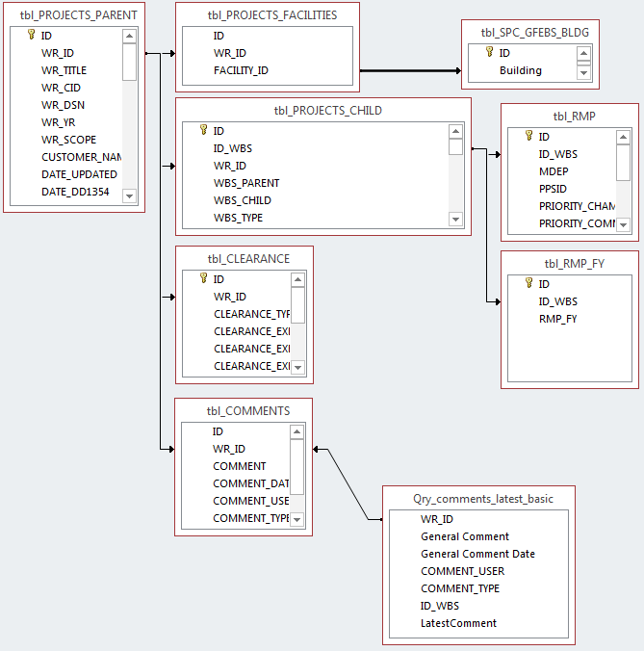
Task: Select WR_TITLE field in tbl_PROJECTS_PARENT
Action: coord(64,70)
